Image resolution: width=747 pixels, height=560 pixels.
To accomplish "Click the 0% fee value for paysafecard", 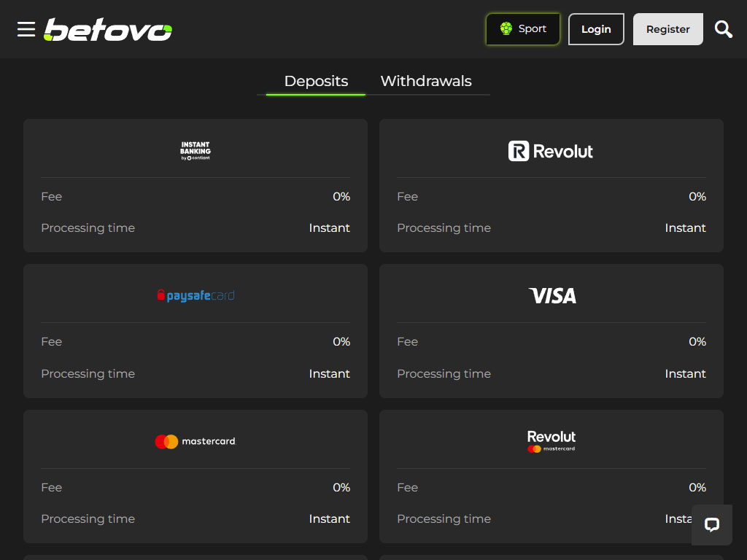I will pyautogui.click(x=341, y=342).
